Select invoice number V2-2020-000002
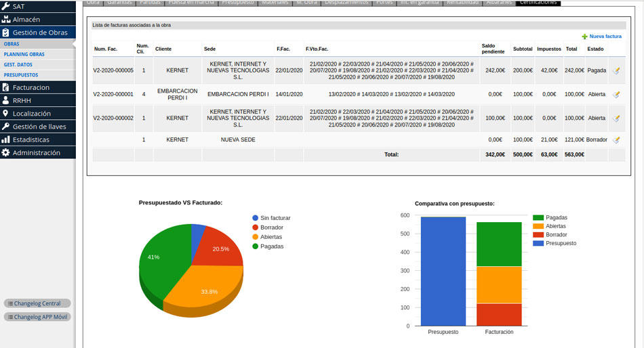Screen dimensions: 644x348 click(113, 118)
